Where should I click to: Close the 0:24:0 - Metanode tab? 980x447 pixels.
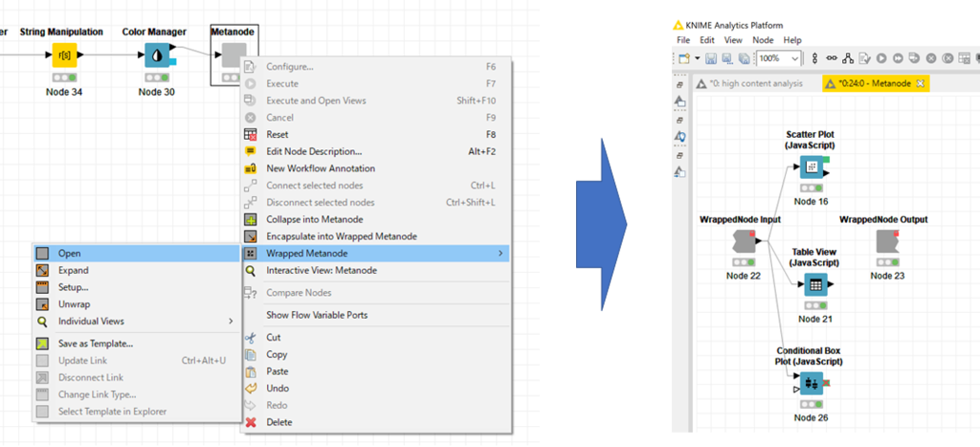920,83
